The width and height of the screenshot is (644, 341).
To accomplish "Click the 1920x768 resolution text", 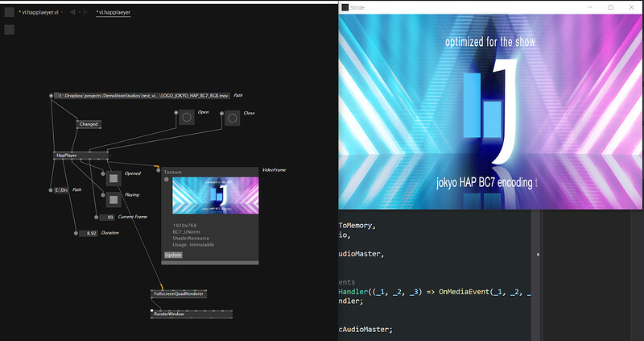I will [x=184, y=226].
